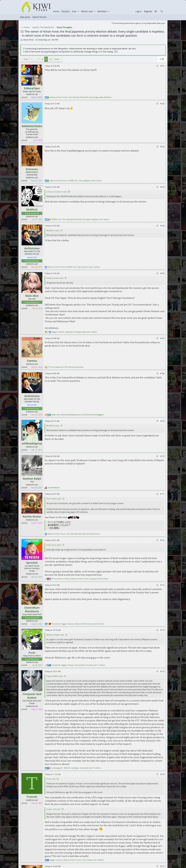Open Echnaton's pharaoh avatar
This screenshot has width=186, height=868.
pyautogui.click(x=32, y=156)
